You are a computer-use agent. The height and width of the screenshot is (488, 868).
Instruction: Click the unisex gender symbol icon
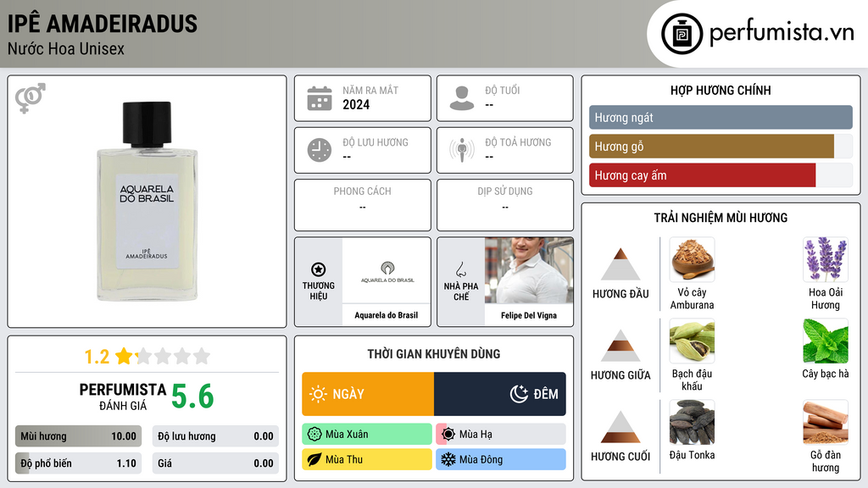click(31, 98)
